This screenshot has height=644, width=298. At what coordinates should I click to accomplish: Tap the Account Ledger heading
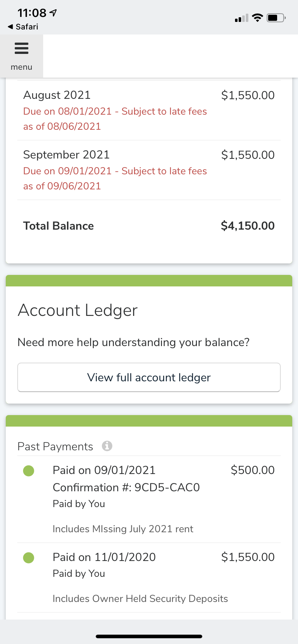pos(78,310)
